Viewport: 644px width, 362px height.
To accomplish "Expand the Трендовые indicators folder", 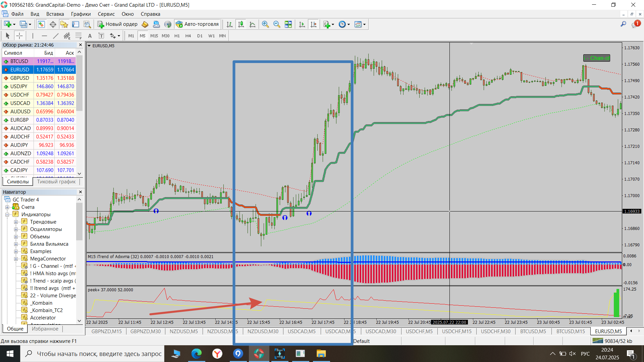I will click(16, 222).
